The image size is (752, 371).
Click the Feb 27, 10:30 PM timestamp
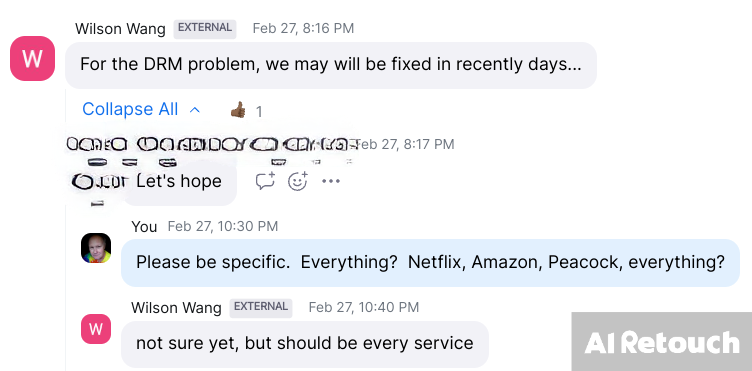tap(223, 226)
